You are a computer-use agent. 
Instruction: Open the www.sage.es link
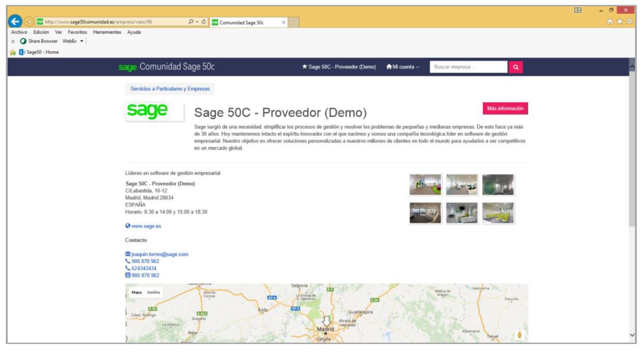(x=146, y=226)
